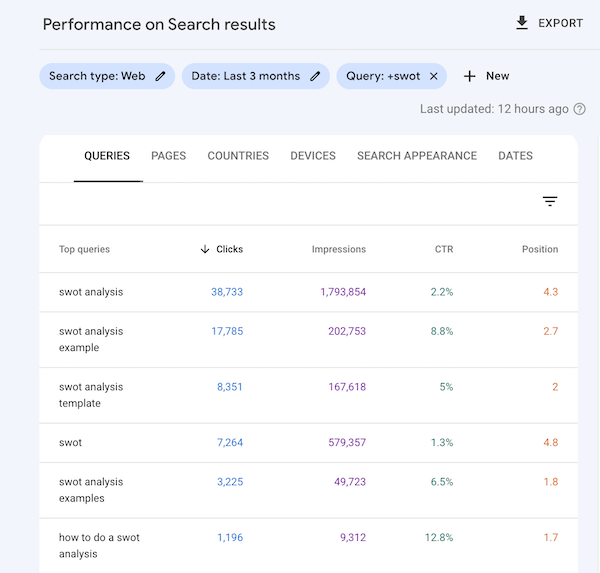This screenshot has height=573, width=600.
Task: Sort table by Position column header
Action: tap(539, 249)
